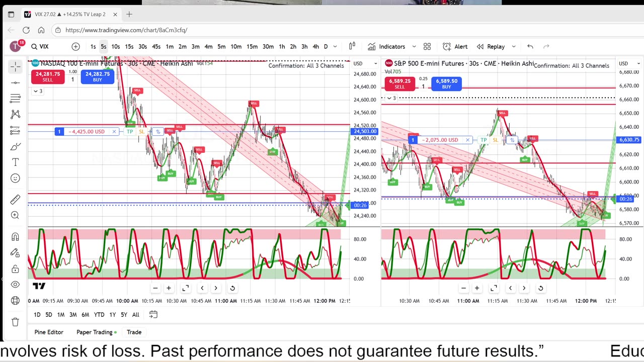
Task: Reset the NASDAQ chart view
Action: point(232,288)
